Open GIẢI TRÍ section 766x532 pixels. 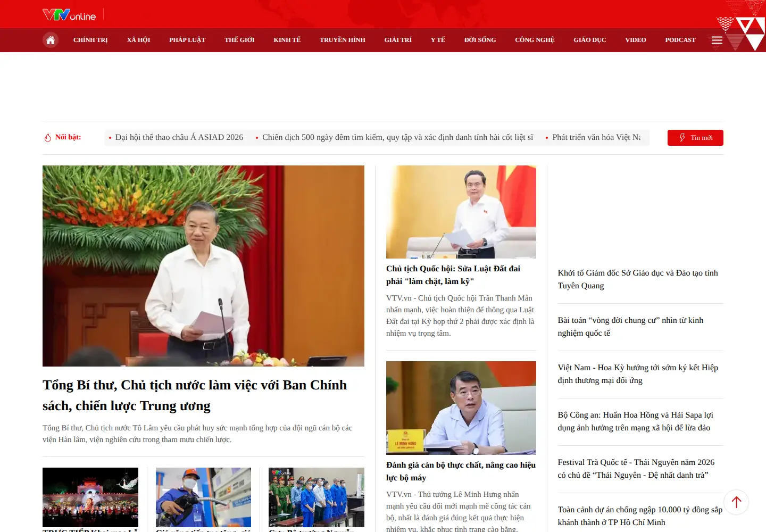(x=398, y=40)
